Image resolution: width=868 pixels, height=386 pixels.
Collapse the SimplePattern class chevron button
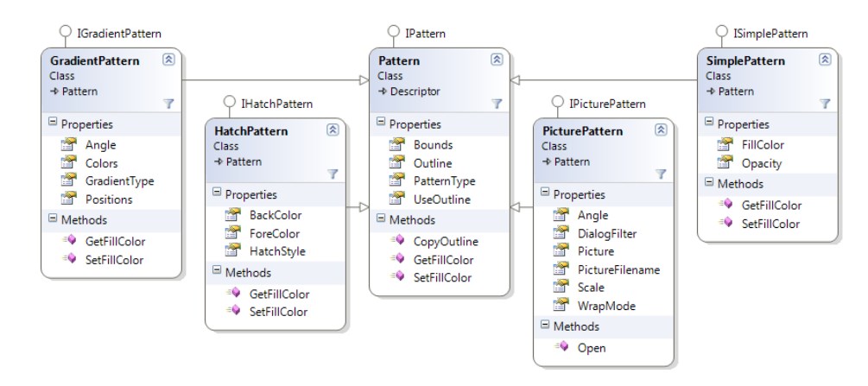click(x=825, y=60)
